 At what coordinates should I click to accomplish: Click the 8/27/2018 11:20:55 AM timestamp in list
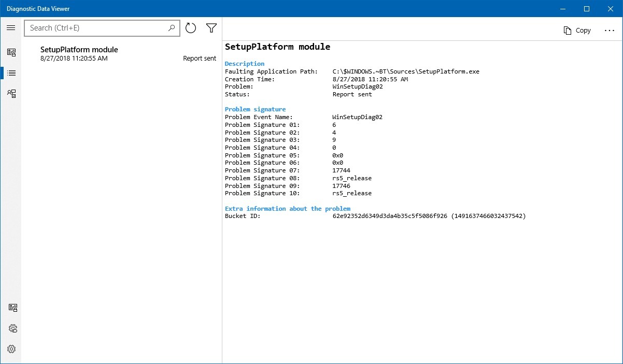74,59
